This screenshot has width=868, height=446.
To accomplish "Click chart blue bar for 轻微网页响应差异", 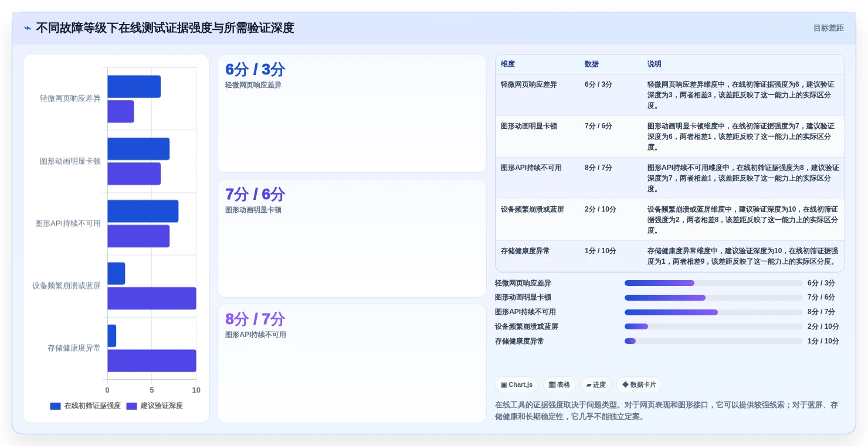I will coord(134,86).
